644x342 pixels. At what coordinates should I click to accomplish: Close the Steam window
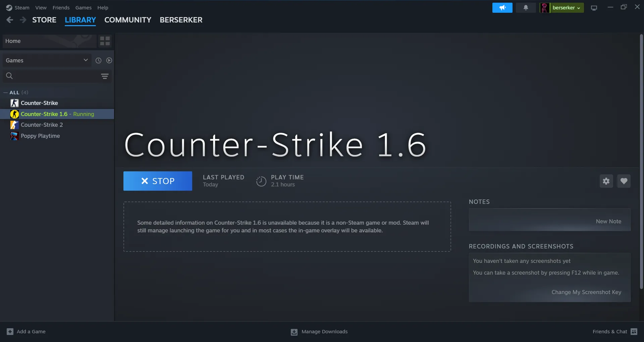(637, 7)
